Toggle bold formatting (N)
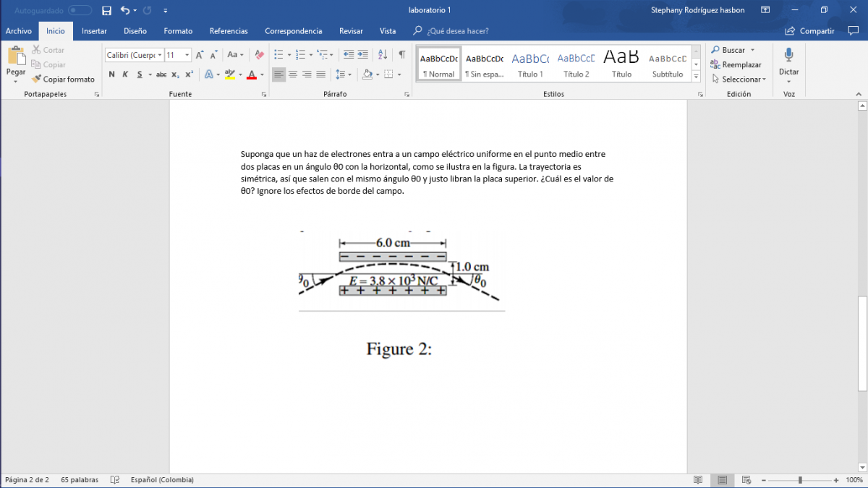868x488 pixels. tap(111, 74)
